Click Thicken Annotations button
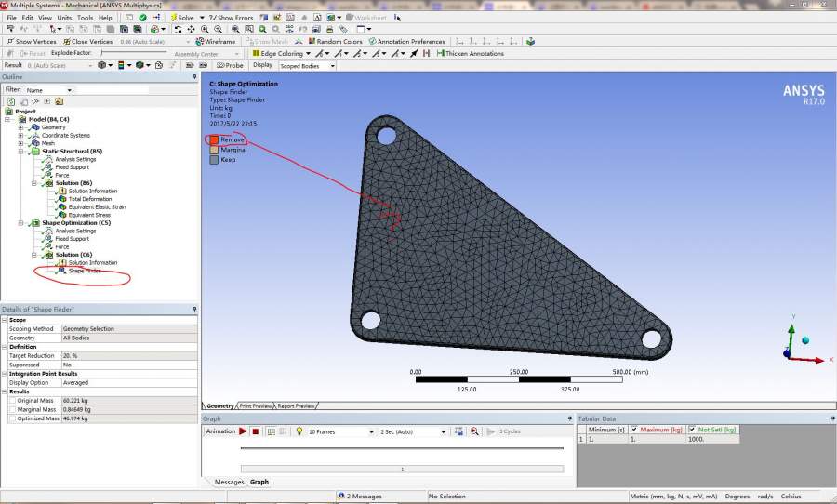This screenshot has width=837, height=504. (x=471, y=53)
